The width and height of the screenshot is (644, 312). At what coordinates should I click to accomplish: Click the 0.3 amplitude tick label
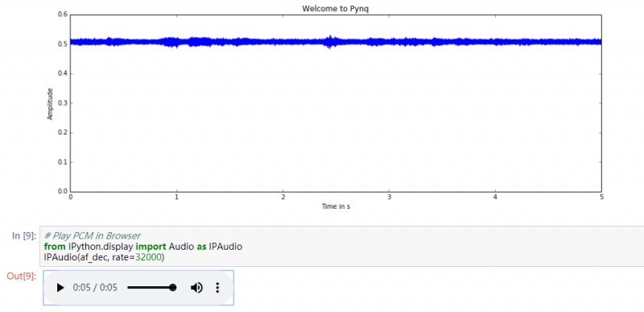[63, 103]
